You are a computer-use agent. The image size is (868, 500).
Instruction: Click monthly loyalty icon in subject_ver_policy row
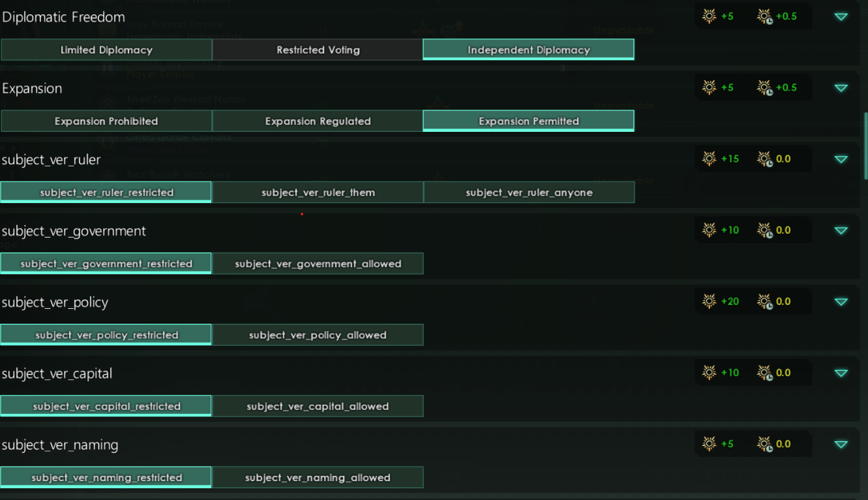click(765, 300)
